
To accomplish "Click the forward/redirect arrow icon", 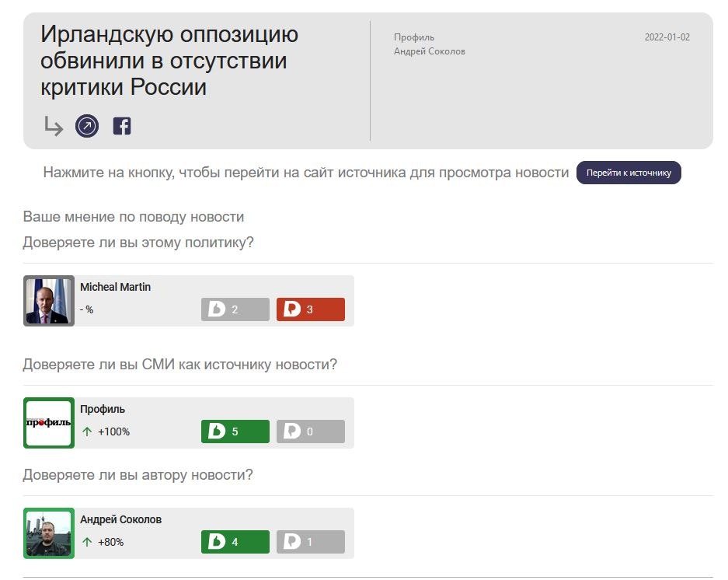I will pos(52,125).
